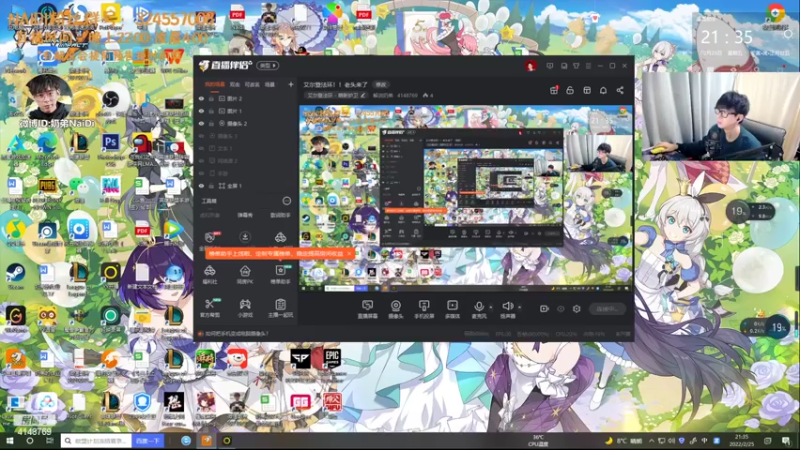Open Task View on the taskbar
The image size is (800, 450).
point(49,440)
